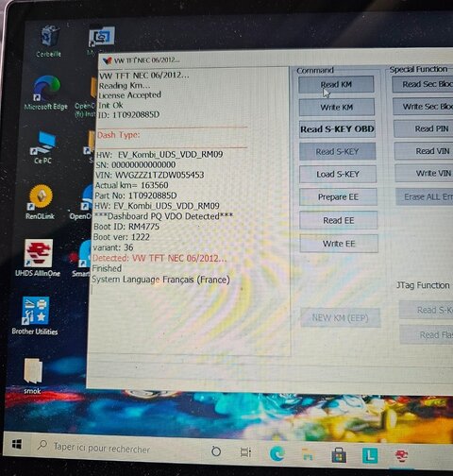Click the Prepare EE button
The width and height of the screenshot is (453, 476).
[338, 197]
